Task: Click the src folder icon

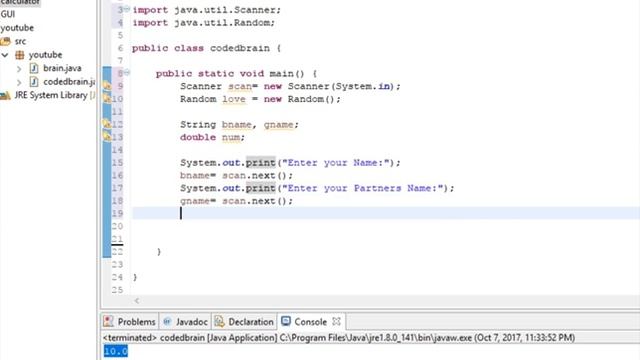Action: click(x=5, y=41)
